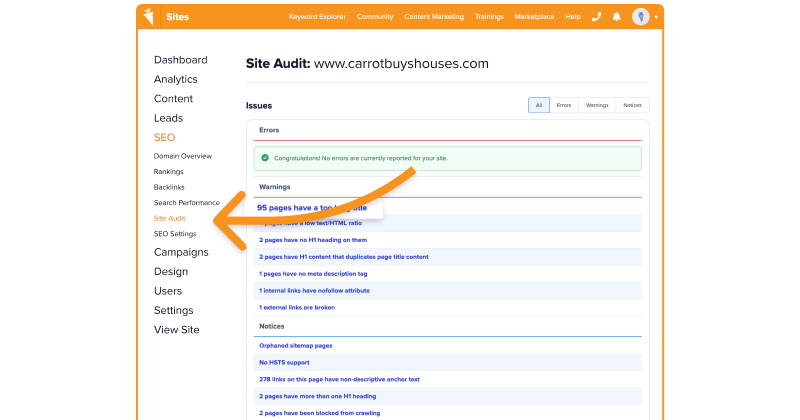Open Leads section

click(168, 118)
